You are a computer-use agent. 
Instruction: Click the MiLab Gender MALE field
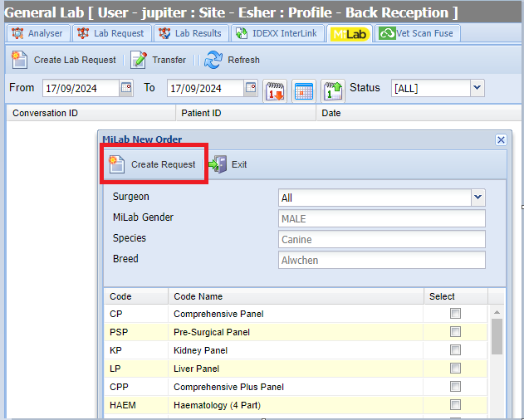tap(382, 218)
